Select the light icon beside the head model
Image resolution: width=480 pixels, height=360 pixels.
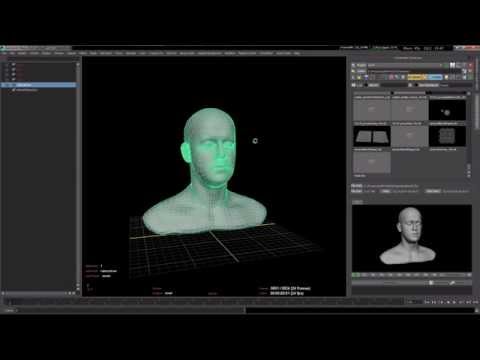pos(255,141)
